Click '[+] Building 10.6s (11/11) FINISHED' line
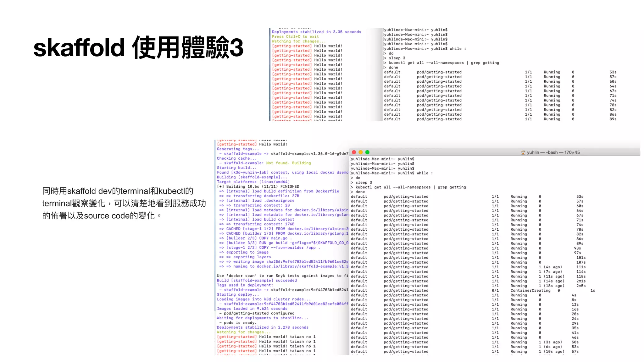The image size is (644, 362). click(258, 186)
